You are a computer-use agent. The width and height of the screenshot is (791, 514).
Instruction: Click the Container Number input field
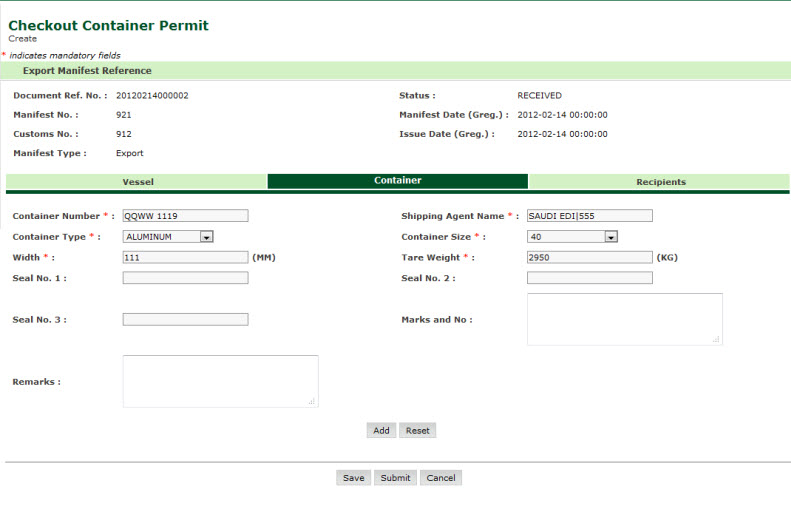[x=185, y=216]
